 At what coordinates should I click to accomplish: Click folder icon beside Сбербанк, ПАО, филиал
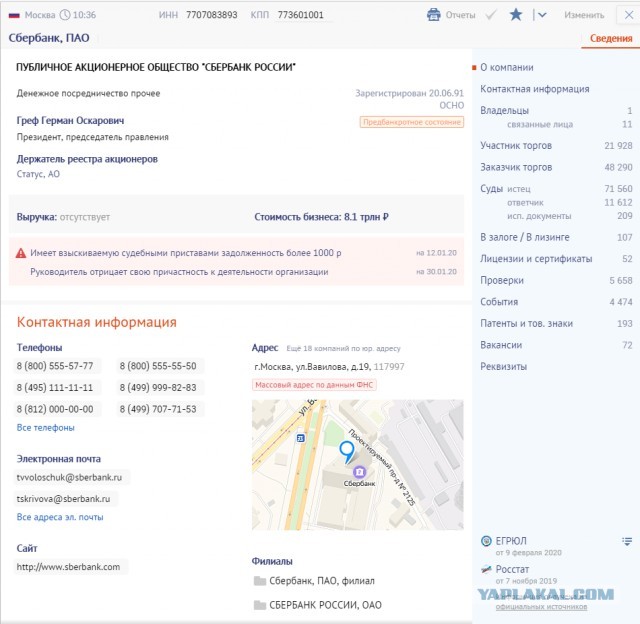260,581
